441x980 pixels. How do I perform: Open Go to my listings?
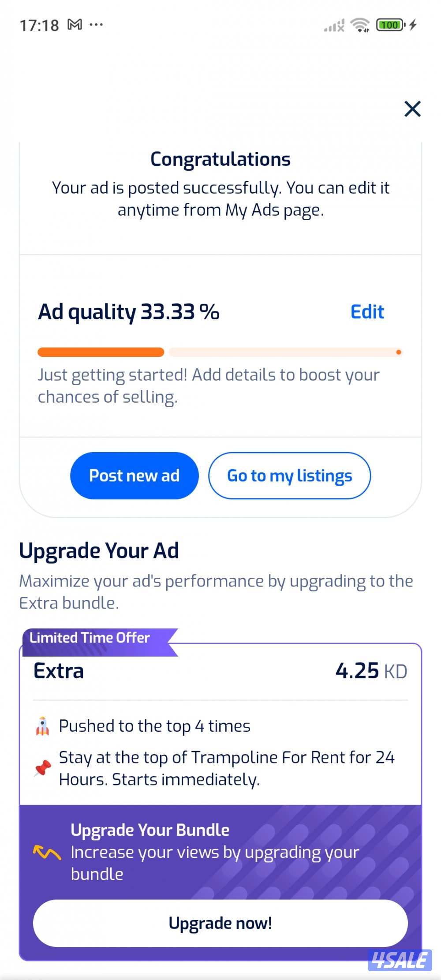click(289, 475)
